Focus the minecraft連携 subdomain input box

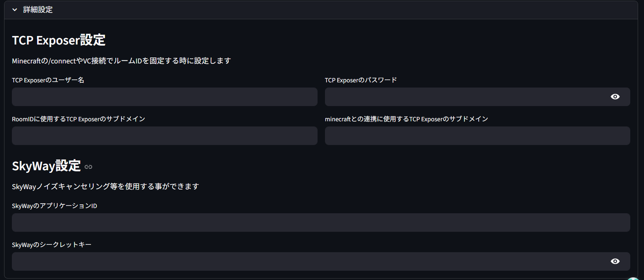(x=477, y=136)
